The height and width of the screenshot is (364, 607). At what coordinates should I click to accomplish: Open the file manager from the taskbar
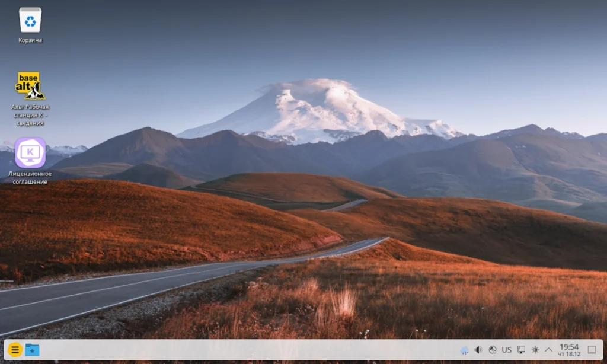point(32,350)
